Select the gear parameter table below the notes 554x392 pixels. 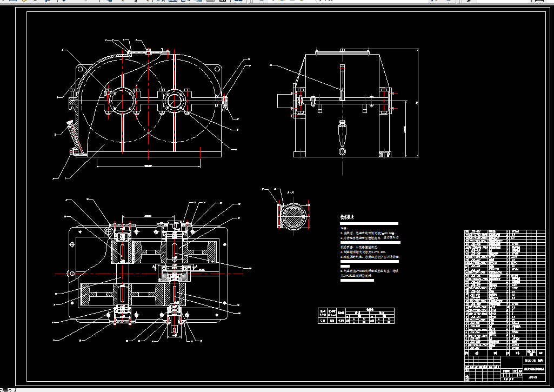(x=356, y=316)
